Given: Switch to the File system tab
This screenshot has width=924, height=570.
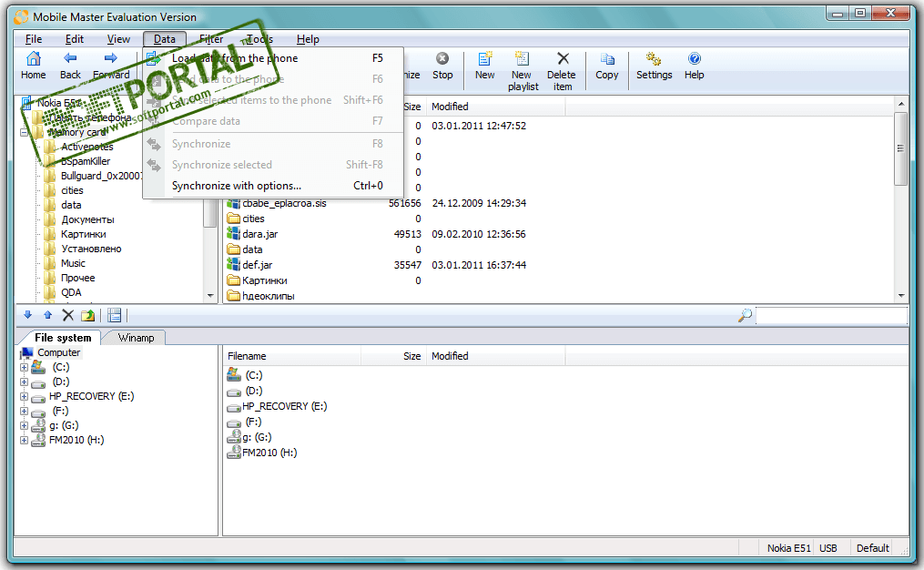Looking at the screenshot, I should 63,338.
